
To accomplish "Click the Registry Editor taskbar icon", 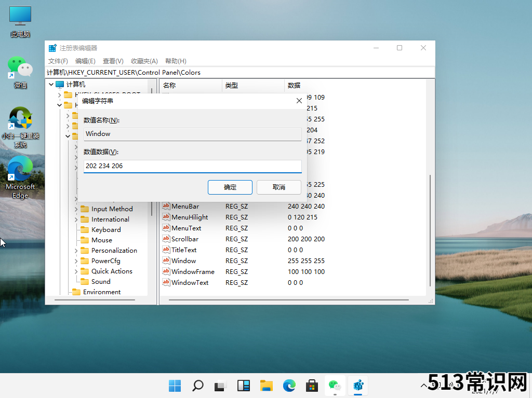I will point(358,385).
